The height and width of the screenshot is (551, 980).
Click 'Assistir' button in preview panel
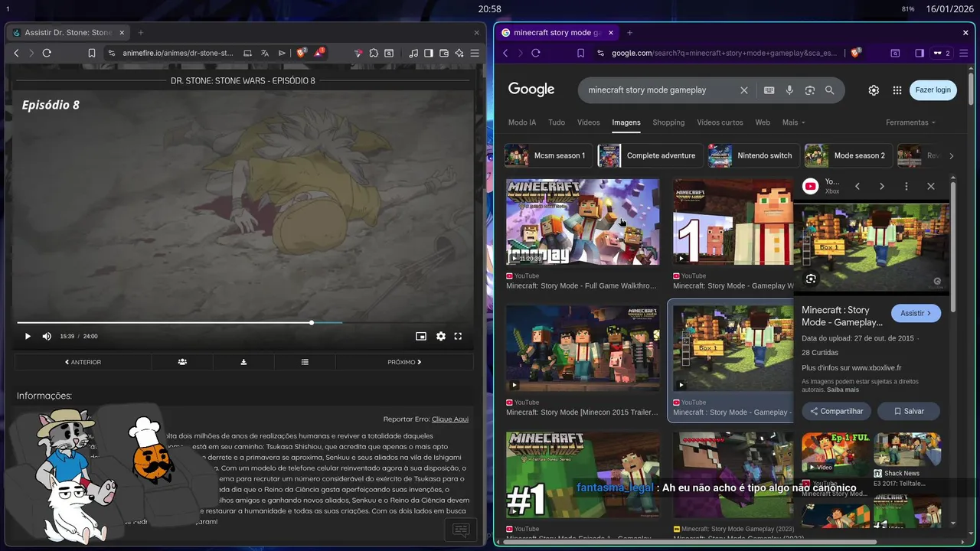coord(916,313)
